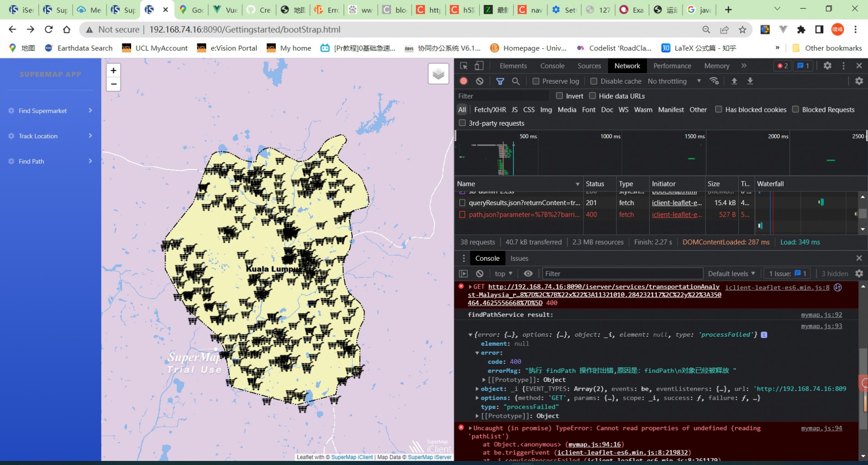868x465 pixels.
Task: Bookmark this page with the star icon
Action: 742,30
